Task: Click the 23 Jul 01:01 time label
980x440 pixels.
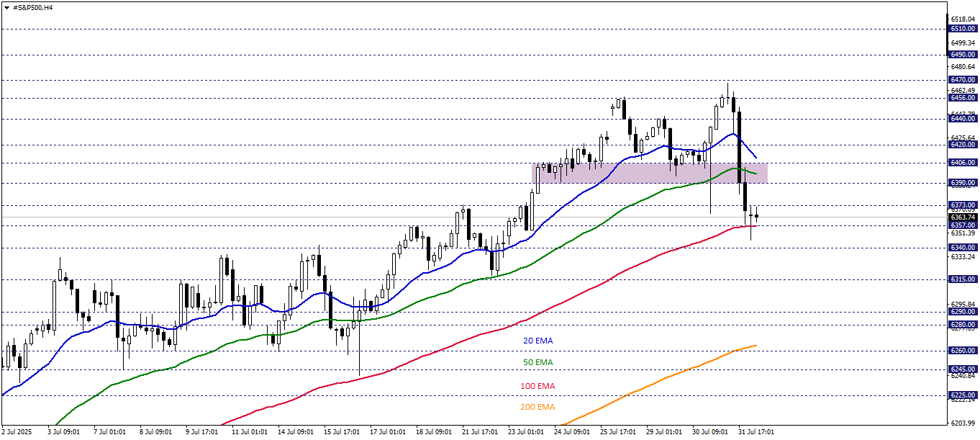Action: 525,432
